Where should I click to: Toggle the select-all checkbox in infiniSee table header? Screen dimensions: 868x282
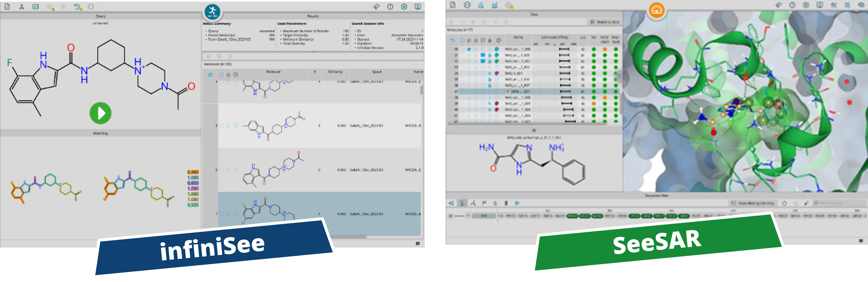pyautogui.click(x=221, y=75)
